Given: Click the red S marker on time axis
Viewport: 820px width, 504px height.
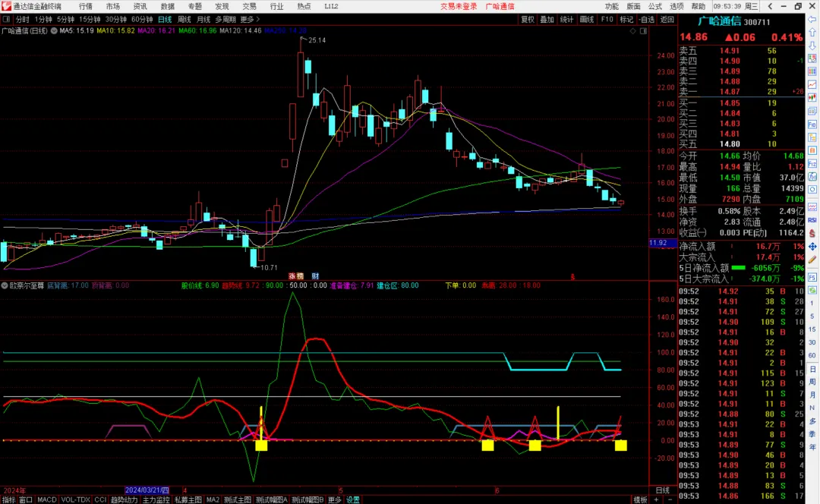Looking at the screenshot, I should tap(572, 277).
